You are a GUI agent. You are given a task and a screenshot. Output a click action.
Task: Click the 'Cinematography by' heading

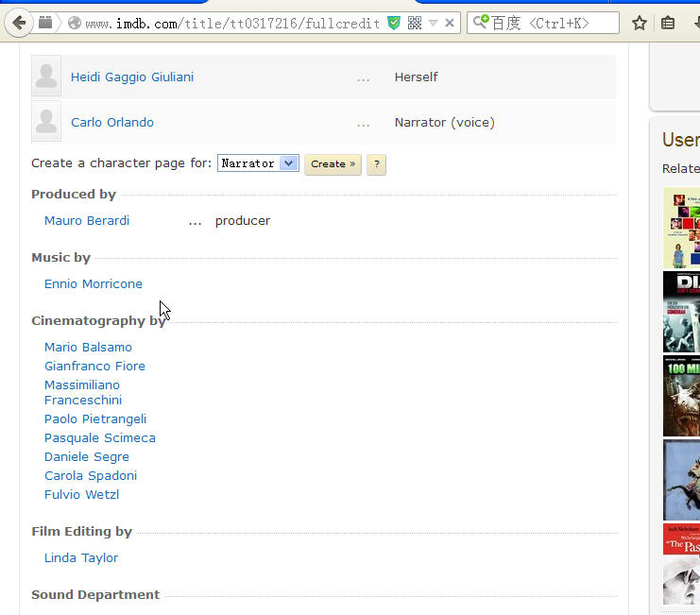tap(98, 321)
